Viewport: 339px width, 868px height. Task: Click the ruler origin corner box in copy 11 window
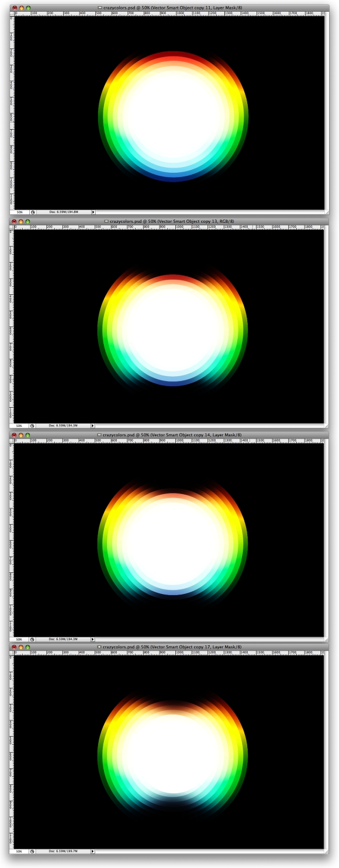point(12,13)
